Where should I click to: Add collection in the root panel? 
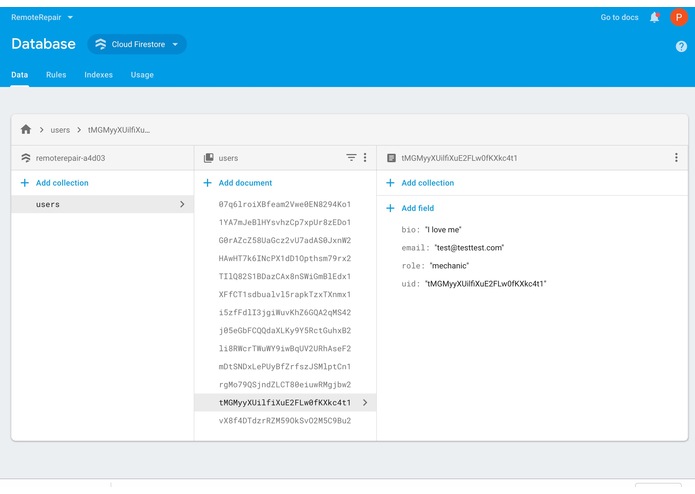pyautogui.click(x=62, y=183)
